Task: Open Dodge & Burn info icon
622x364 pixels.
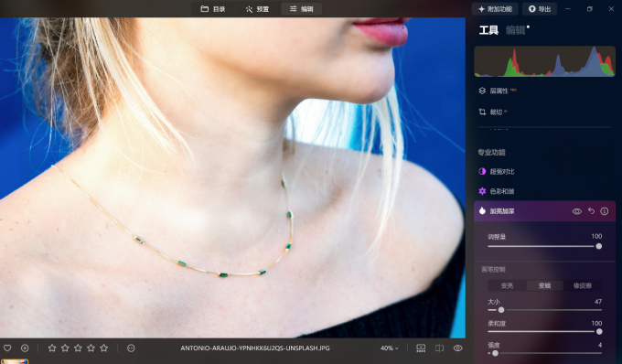Action: tap(604, 211)
